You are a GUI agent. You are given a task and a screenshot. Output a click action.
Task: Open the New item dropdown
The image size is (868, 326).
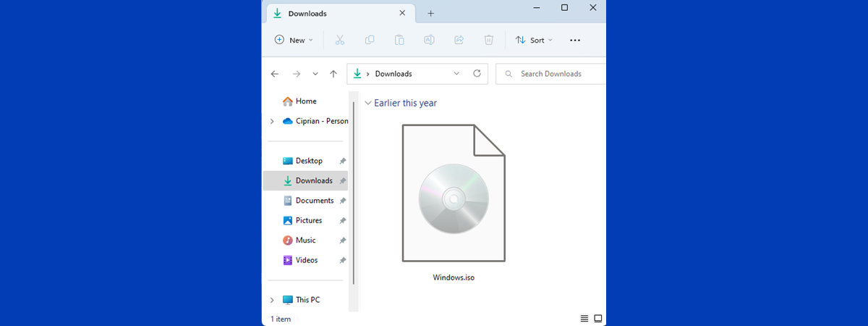[294, 40]
